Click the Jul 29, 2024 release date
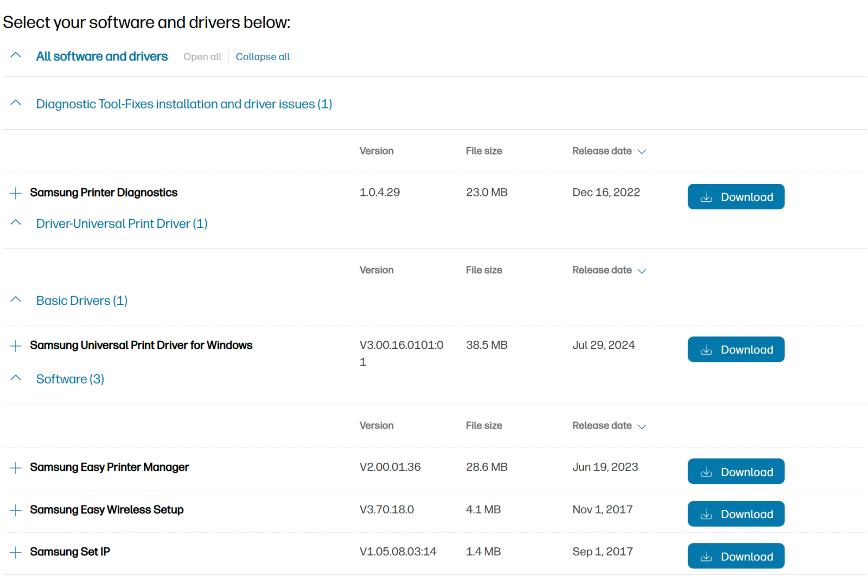868x588 pixels. [x=603, y=345]
